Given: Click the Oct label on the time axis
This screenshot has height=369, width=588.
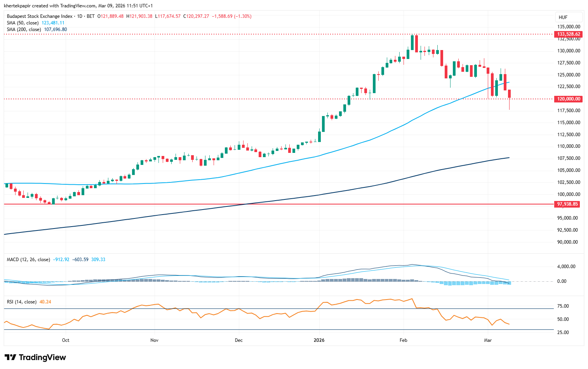Looking at the screenshot, I should pos(66,340).
